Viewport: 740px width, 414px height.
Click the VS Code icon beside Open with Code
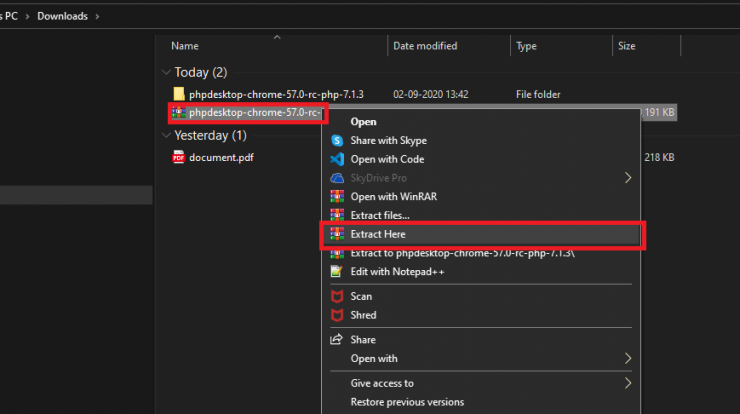(x=337, y=160)
